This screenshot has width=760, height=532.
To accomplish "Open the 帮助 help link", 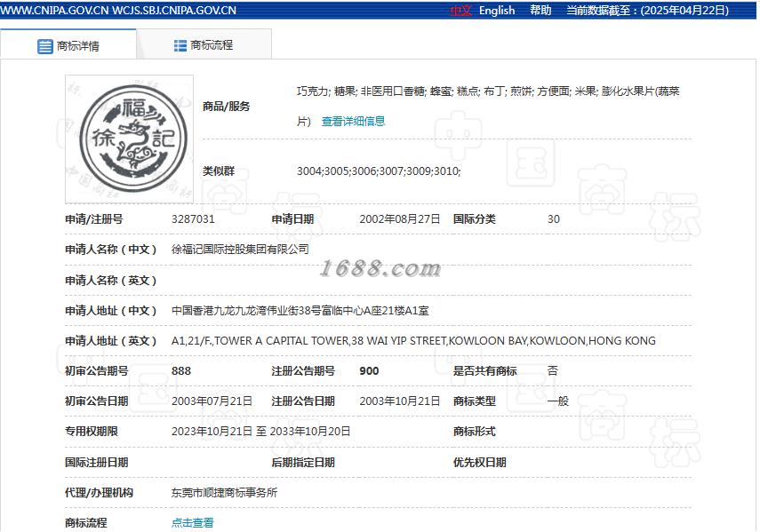I will 540,10.
